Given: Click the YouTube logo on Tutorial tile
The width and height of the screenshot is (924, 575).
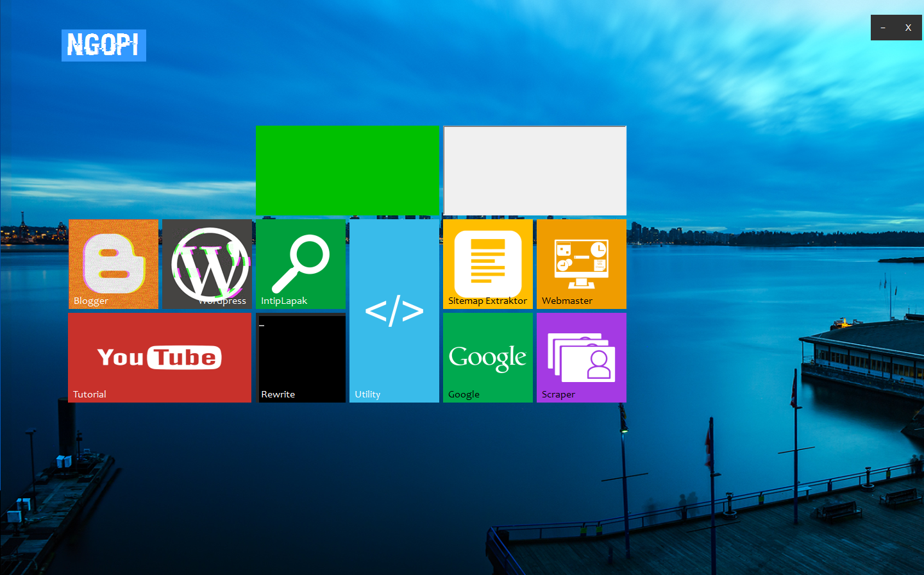Looking at the screenshot, I should click(160, 357).
